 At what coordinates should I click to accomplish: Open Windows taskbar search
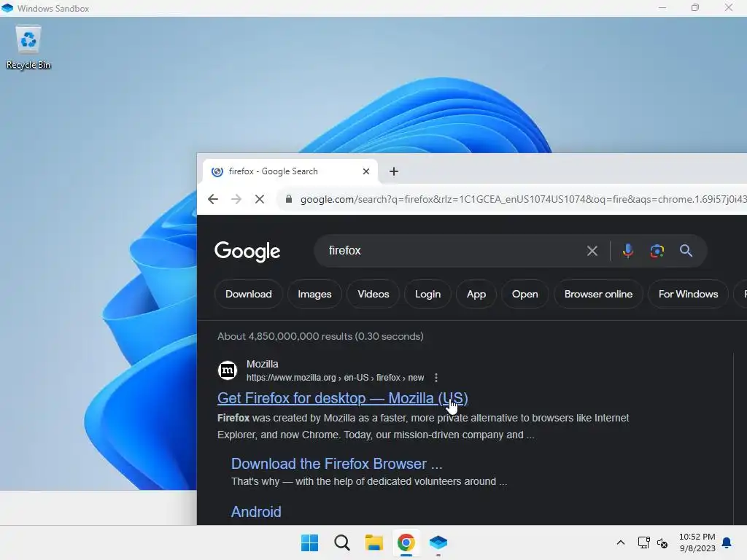342,542
